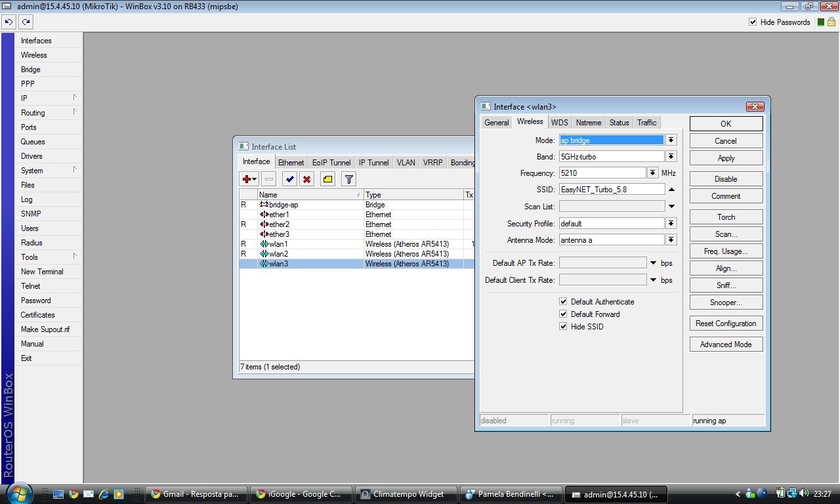Click the Filter funnel icon
The width and height of the screenshot is (840, 504).
(348, 178)
